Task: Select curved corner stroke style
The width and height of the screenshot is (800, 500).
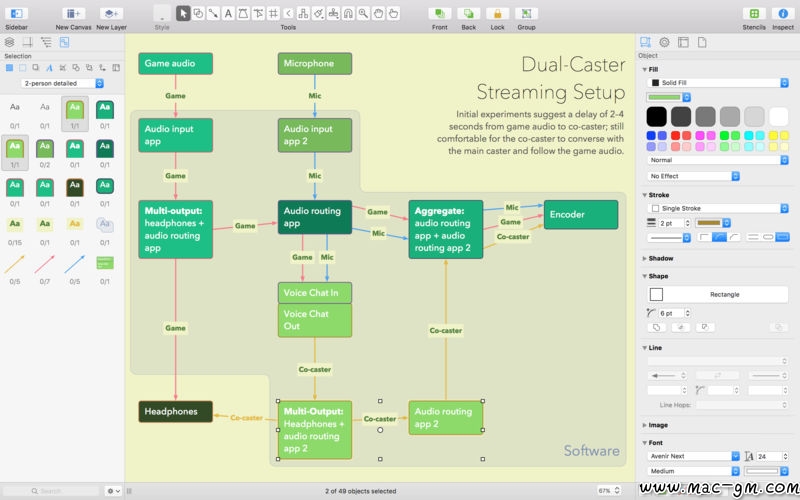Action: click(x=719, y=237)
